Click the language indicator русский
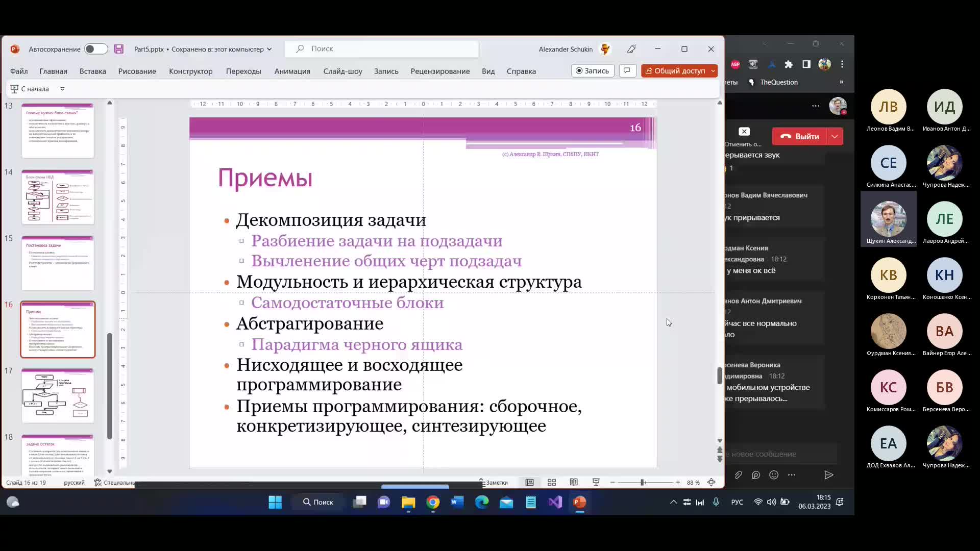This screenshot has width=980, height=551. pyautogui.click(x=74, y=483)
